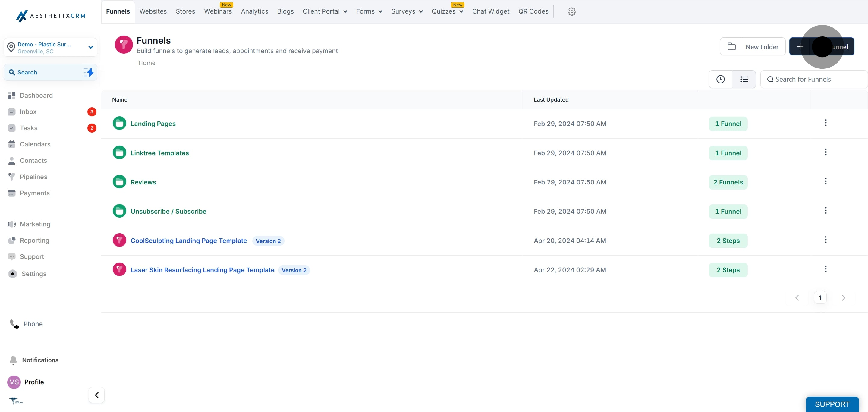Expand the location switcher dropdown
868x412 pixels.
point(90,48)
